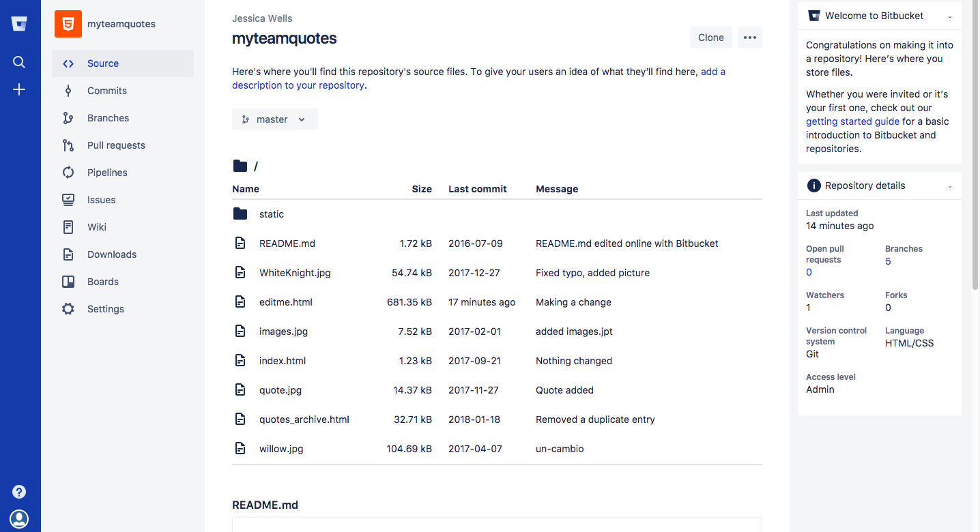Image resolution: width=980 pixels, height=532 pixels.
Task: Open help via the question mark icon
Action: [19, 492]
